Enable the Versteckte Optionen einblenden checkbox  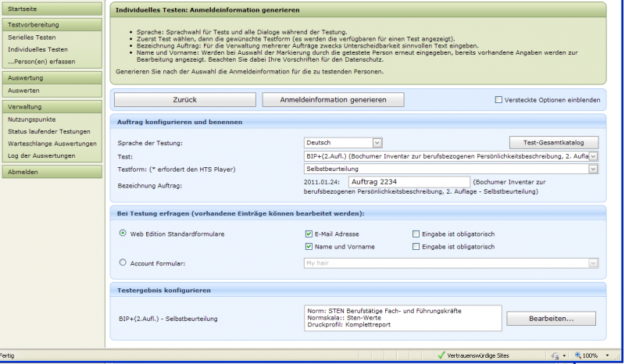pyautogui.click(x=499, y=100)
